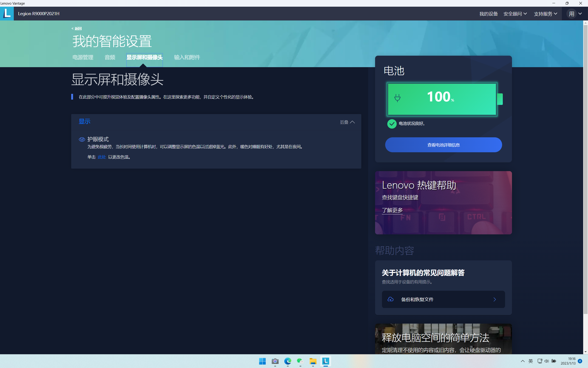Open 我的设备 menu item
This screenshot has height=368, width=588.
(x=488, y=14)
